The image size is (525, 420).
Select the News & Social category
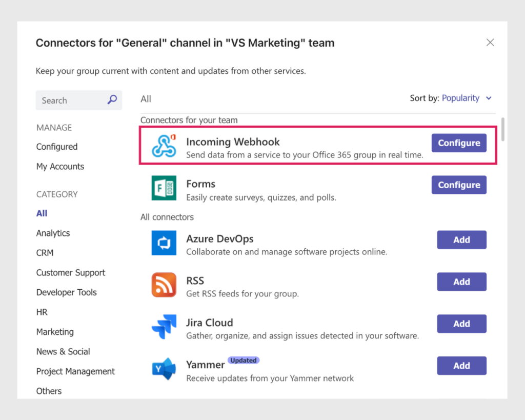(x=63, y=352)
